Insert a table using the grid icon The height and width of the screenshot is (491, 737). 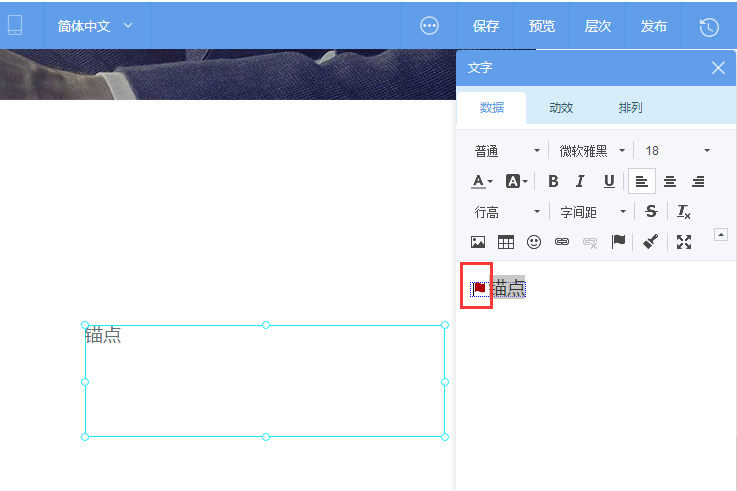click(506, 242)
